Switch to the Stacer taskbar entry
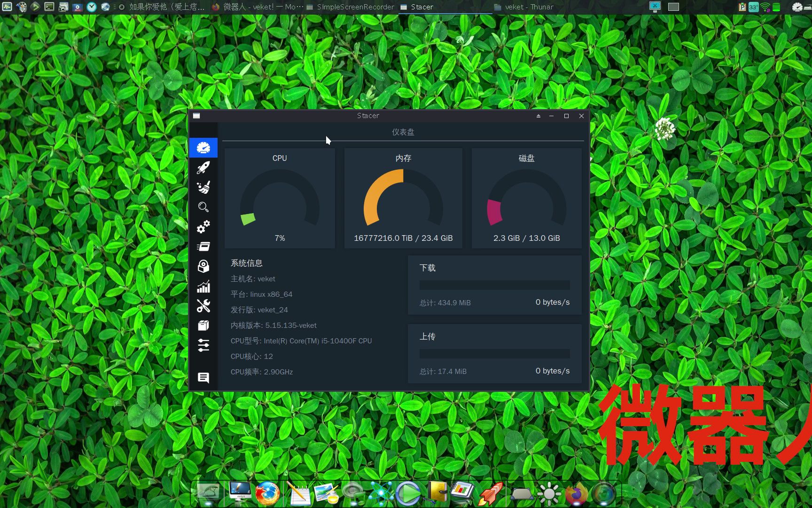 tap(445, 7)
